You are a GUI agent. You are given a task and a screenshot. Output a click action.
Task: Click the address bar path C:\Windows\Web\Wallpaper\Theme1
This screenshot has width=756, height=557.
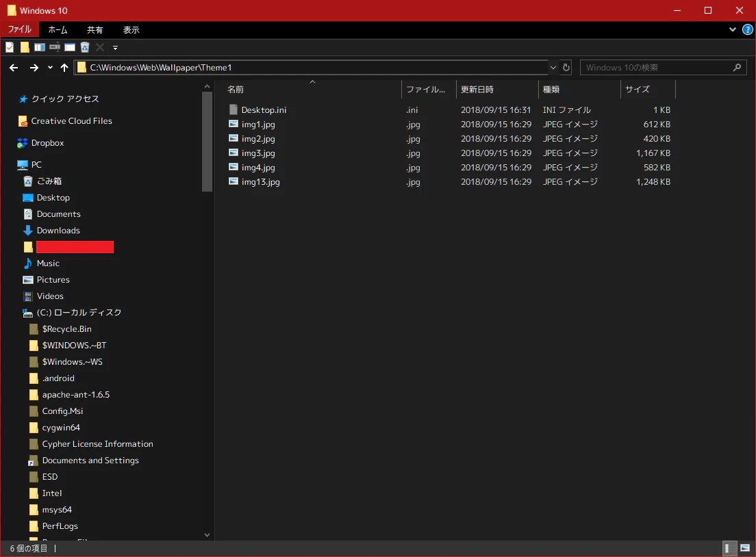[x=161, y=68]
